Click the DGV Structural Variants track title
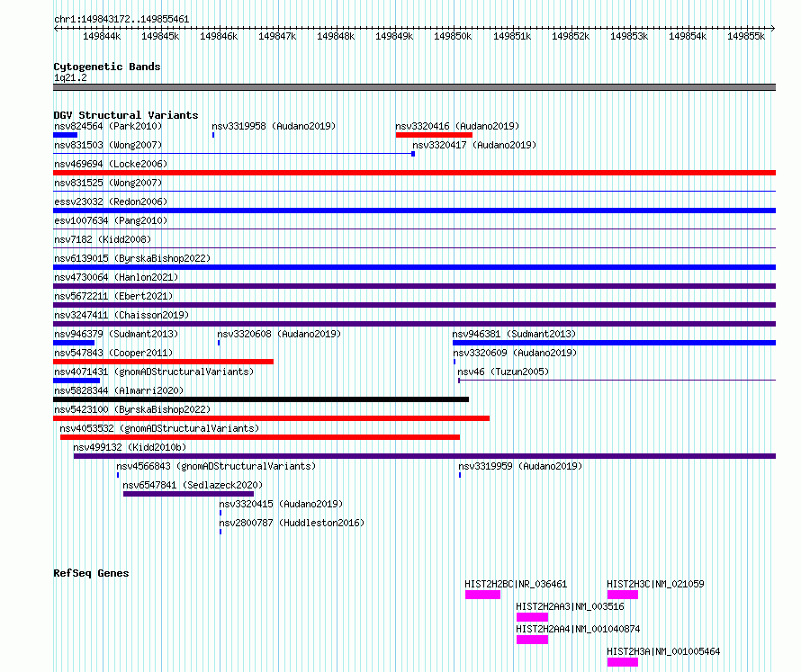 coord(126,115)
